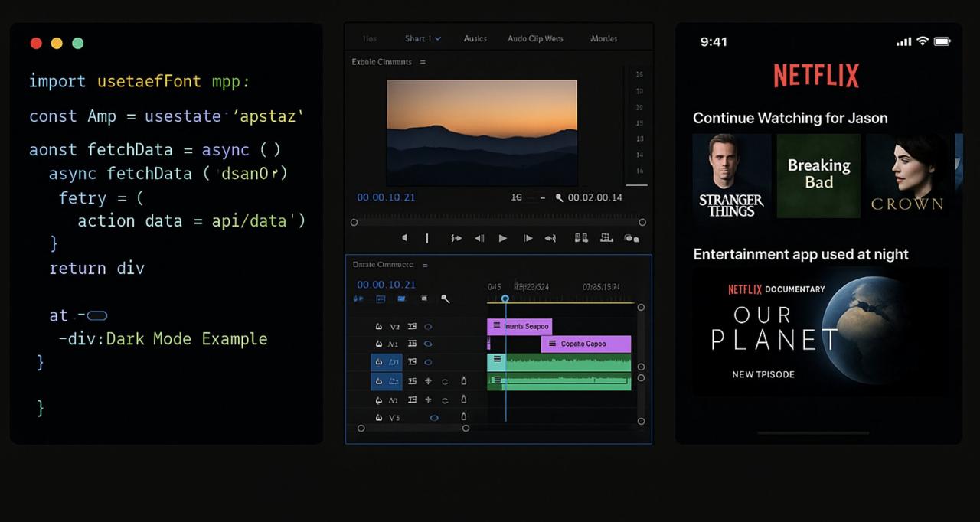This screenshot has height=522, width=980.
Task: Play the sunset preview in the monitor
Action: coord(502,238)
